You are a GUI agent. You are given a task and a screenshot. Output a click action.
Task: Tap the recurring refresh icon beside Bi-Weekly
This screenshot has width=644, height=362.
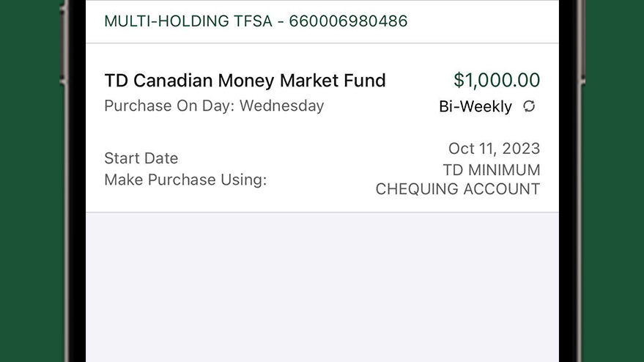tap(529, 106)
